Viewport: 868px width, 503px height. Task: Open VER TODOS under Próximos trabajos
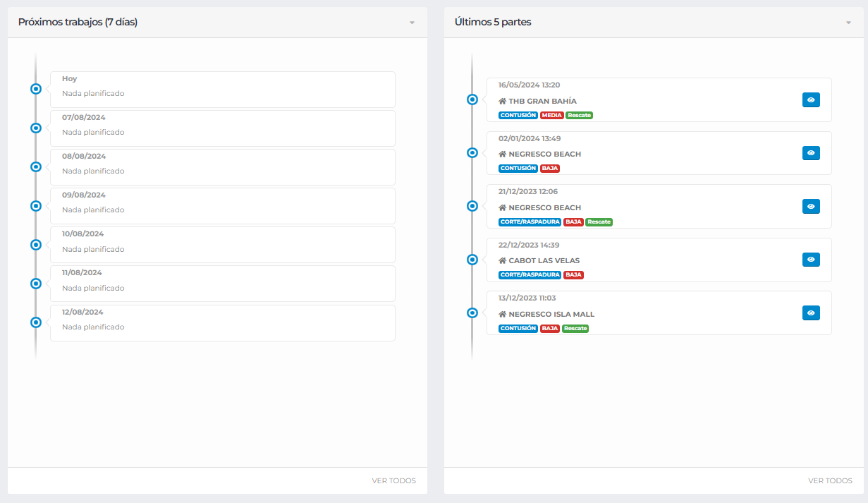(393, 481)
